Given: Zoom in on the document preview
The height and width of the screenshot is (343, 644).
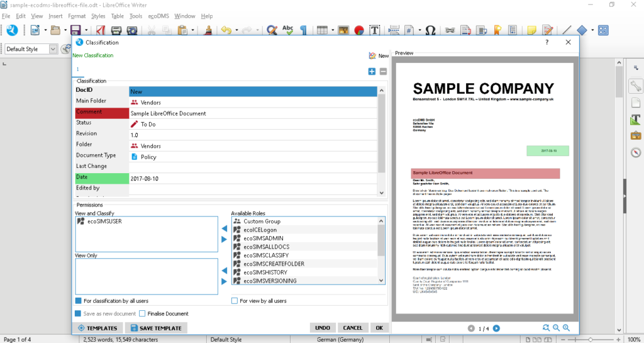Looking at the screenshot, I should click(x=566, y=328).
